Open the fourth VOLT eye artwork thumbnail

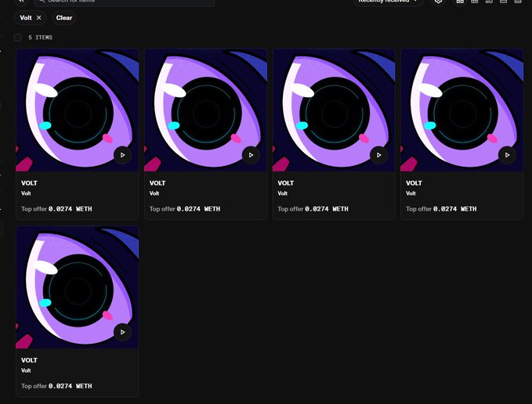[461, 110]
